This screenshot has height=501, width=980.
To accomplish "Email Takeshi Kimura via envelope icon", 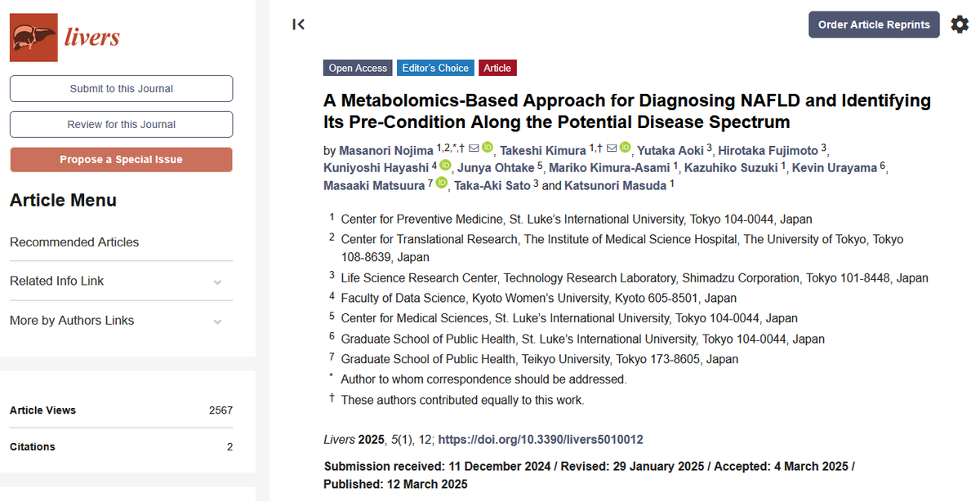I will 612,148.
